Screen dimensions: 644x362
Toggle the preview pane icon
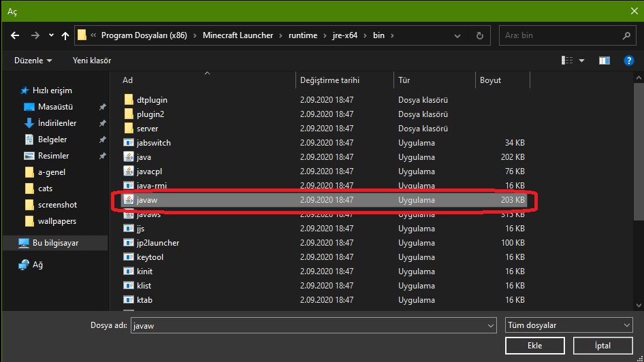coord(604,61)
